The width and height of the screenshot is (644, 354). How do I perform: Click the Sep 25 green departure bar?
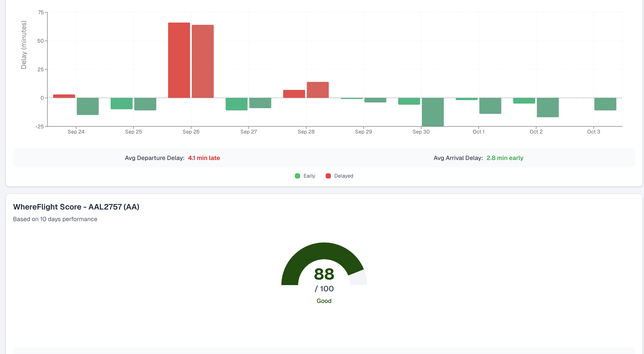pos(121,103)
